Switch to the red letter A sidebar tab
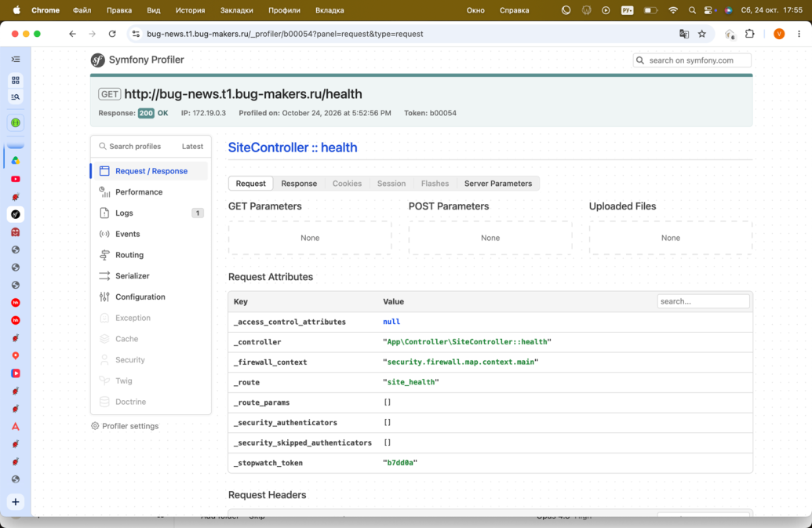Image resolution: width=812 pixels, height=528 pixels. click(16, 427)
